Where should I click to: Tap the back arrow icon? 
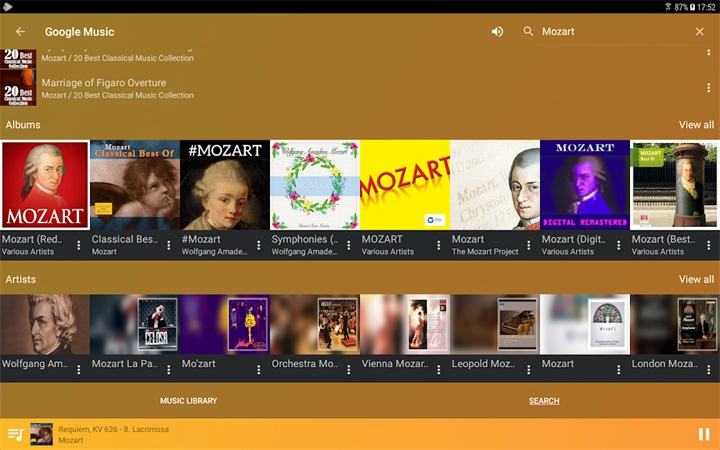tap(20, 32)
